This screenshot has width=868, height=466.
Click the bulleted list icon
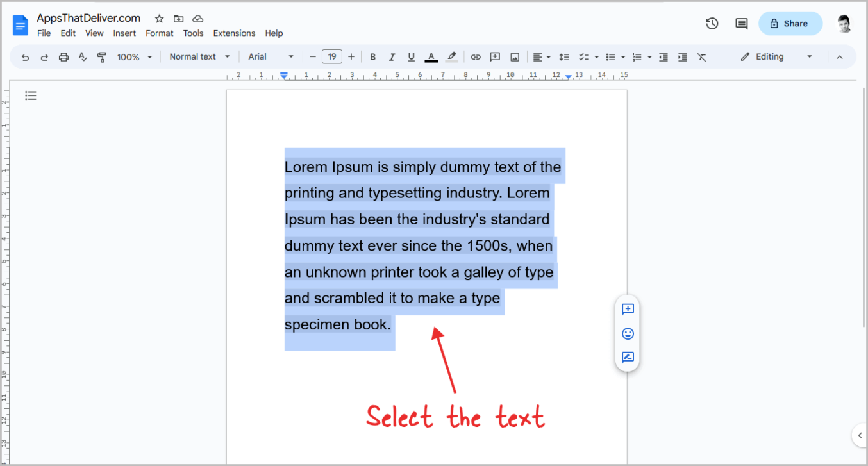tap(610, 57)
